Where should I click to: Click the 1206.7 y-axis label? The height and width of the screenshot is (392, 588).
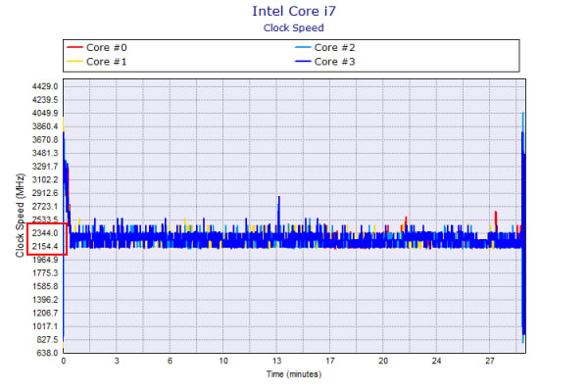click(45, 313)
